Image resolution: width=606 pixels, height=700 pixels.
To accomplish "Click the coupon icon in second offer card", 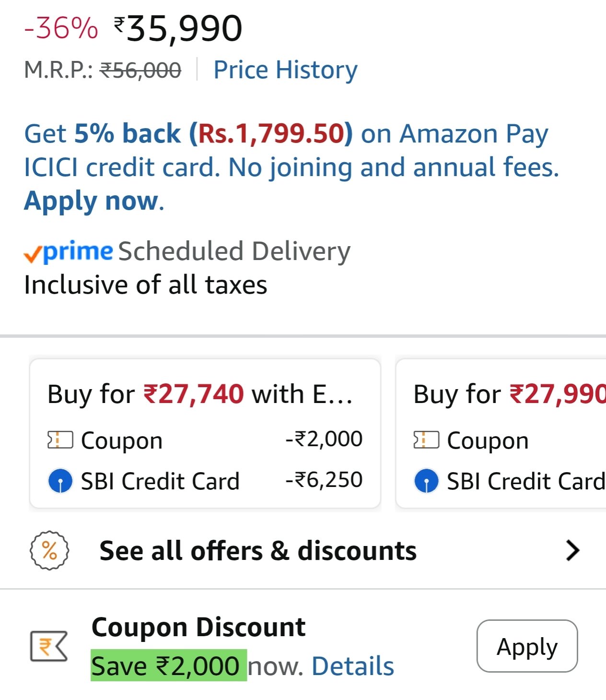I will click(426, 440).
